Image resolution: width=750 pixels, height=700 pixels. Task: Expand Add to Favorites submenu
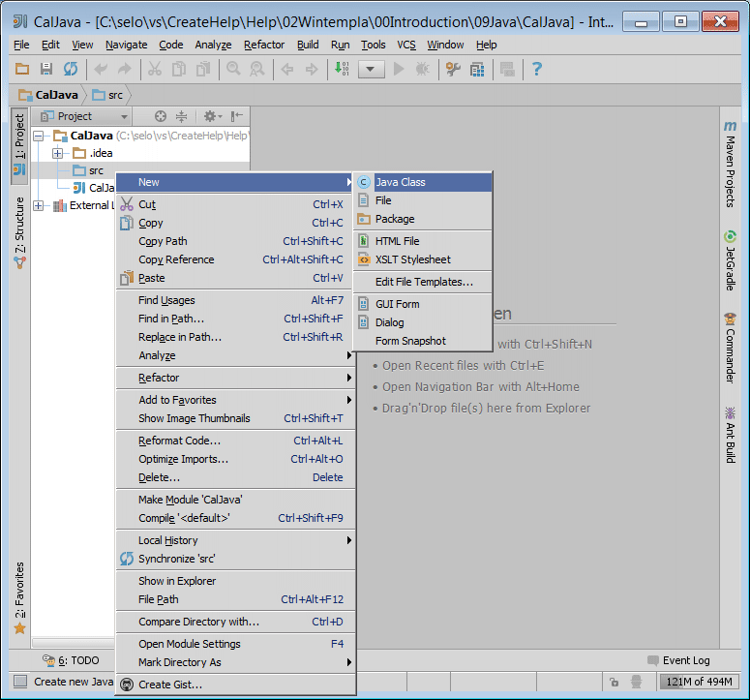236,400
